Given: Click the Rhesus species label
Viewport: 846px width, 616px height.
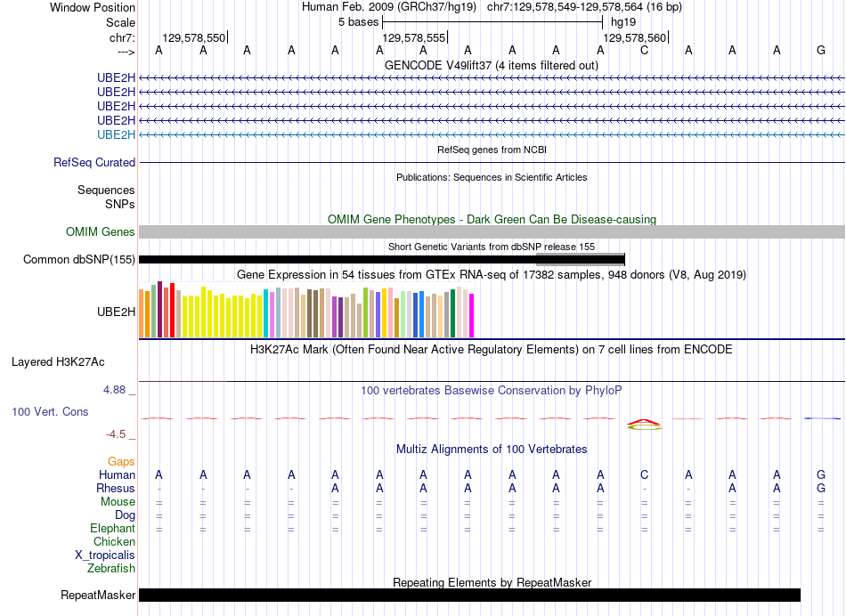Looking at the screenshot, I should pyautogui.click(x=116, y=488).
